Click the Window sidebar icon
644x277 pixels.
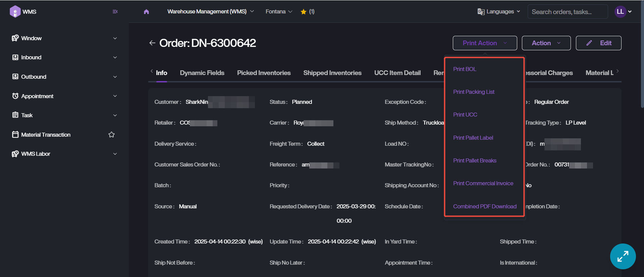pyautogui.click(x=15, y=38)
